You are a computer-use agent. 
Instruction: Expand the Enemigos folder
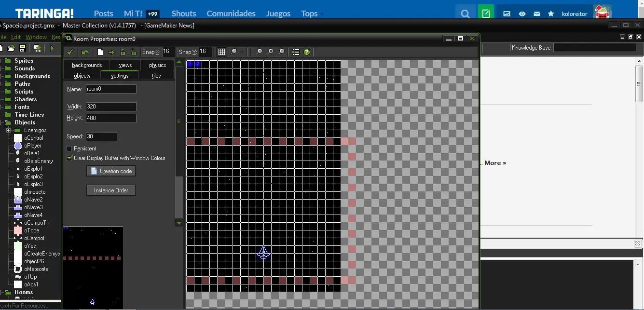click(9, 130)
